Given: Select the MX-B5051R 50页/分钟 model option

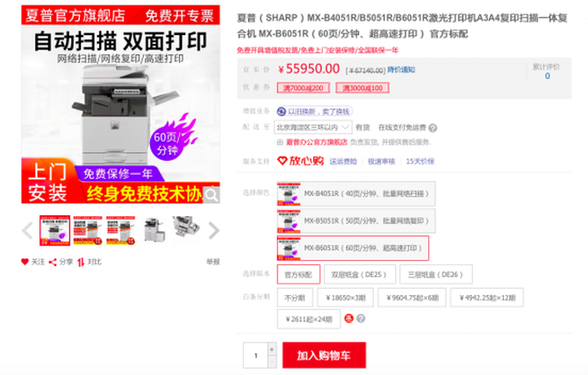Looking at the screenshot, I should click(356, 220).
